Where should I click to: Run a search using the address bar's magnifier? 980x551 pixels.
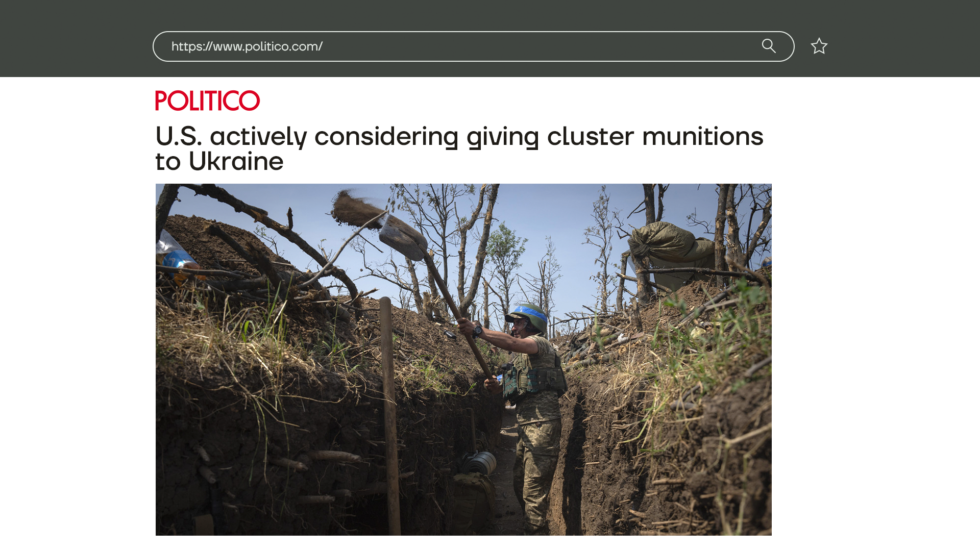click(x=769, y=46)
